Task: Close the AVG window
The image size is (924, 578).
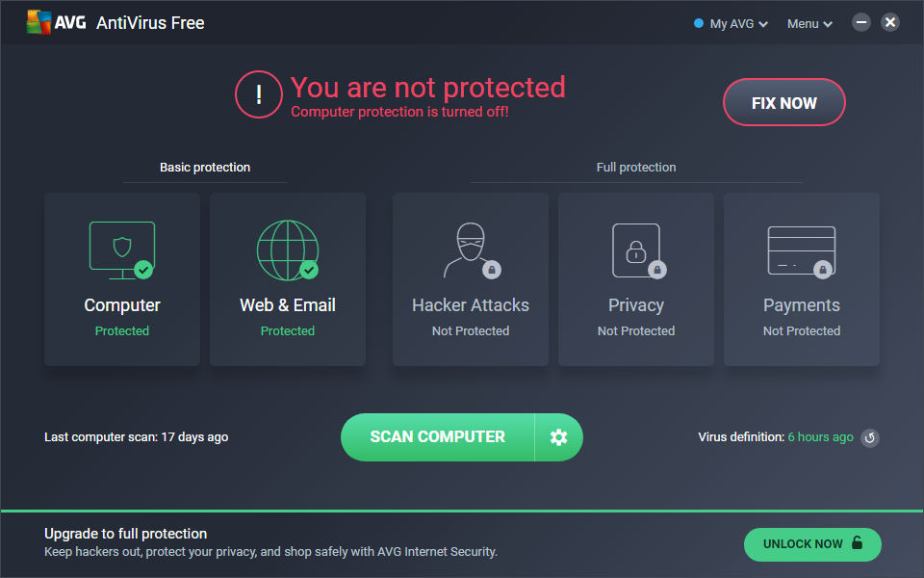Action: [x=889, y=22]
